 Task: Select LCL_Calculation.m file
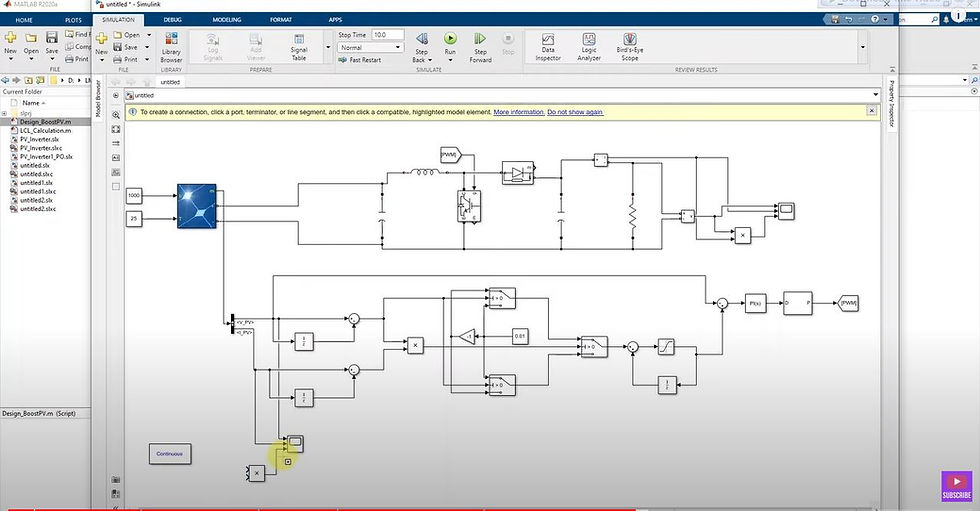(x=45, y=131)
